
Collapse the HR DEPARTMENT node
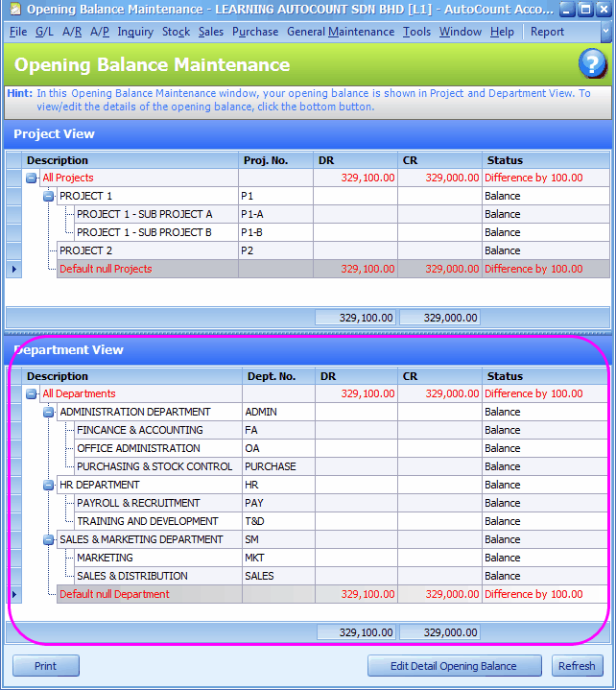(48, 485)
